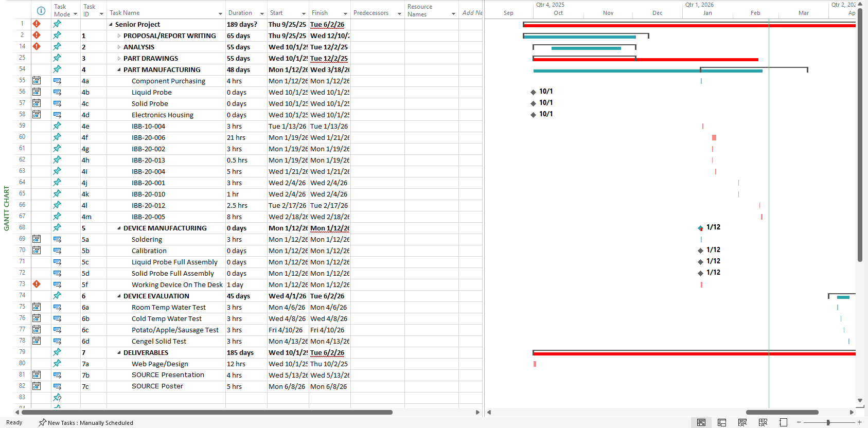Click New Tasks Manually Scheduled status button
The height and width of the screenshot is (428, 868).
click(x=86, y=423)
